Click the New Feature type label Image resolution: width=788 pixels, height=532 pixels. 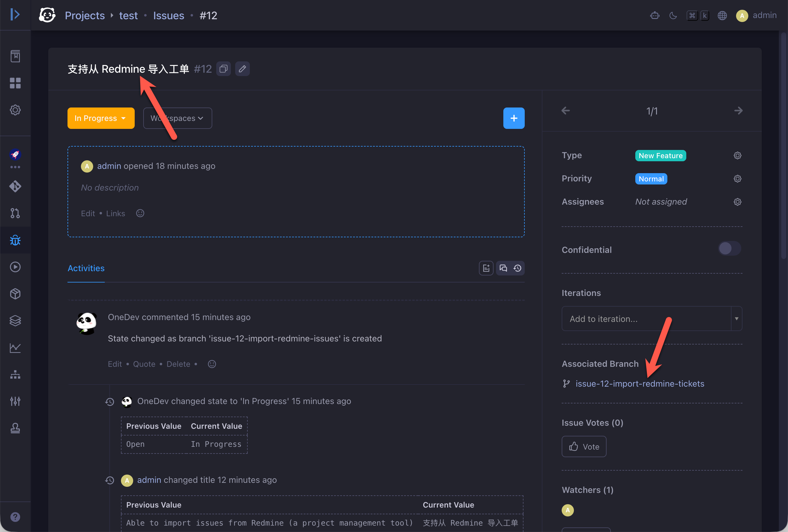coord(661,155)
